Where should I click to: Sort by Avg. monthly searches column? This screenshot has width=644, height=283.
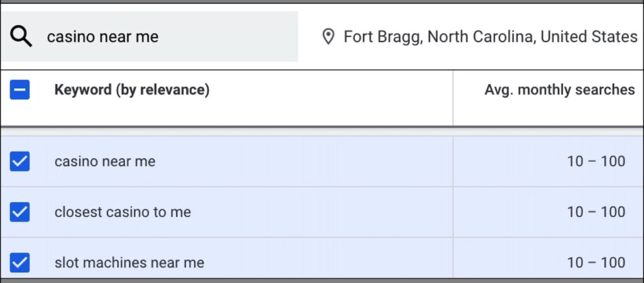(559, 91)
